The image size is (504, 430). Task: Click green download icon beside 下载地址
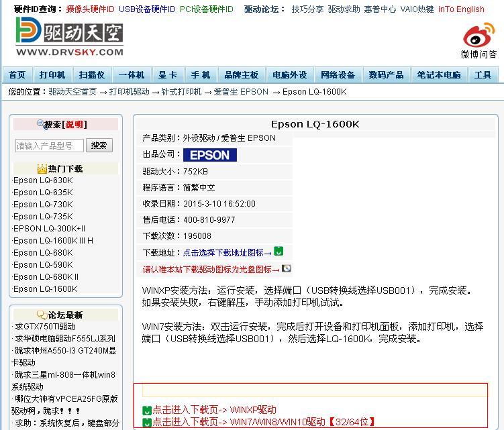(279, 251)
